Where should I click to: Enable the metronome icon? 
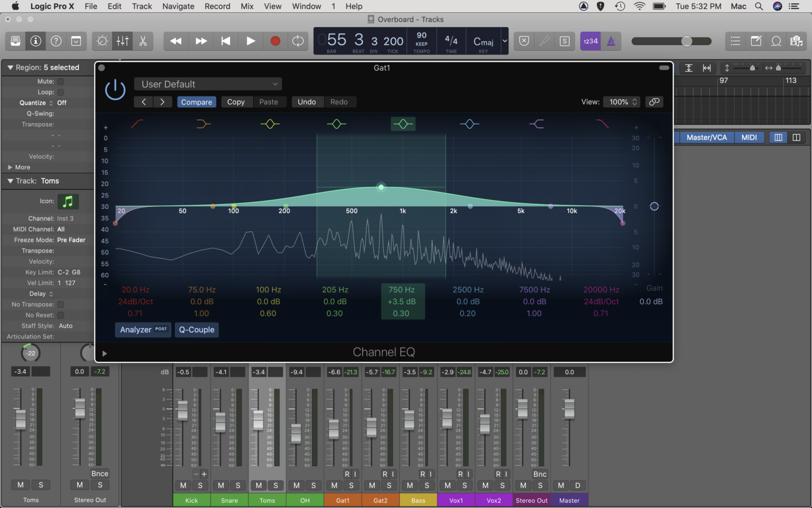coord(611,41)
